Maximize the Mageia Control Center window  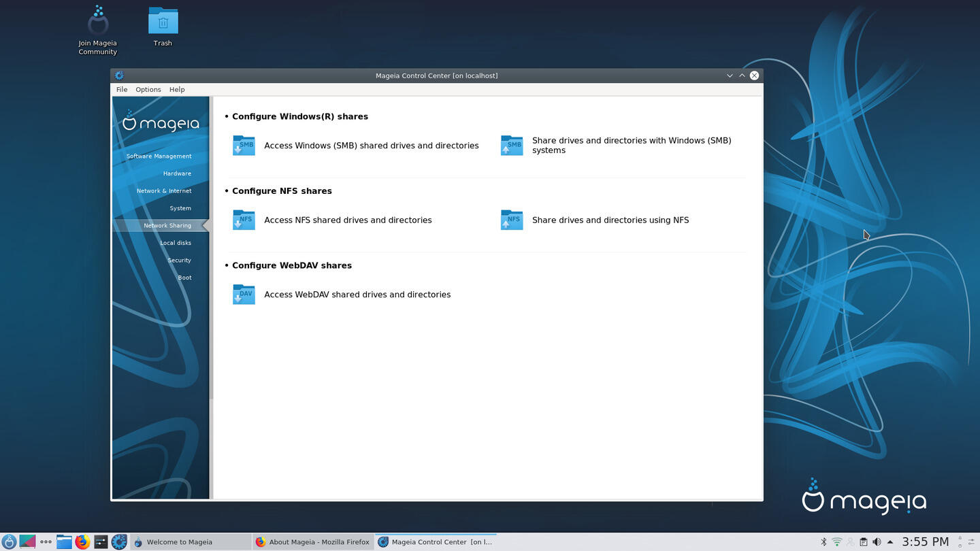tap(742, 76)
